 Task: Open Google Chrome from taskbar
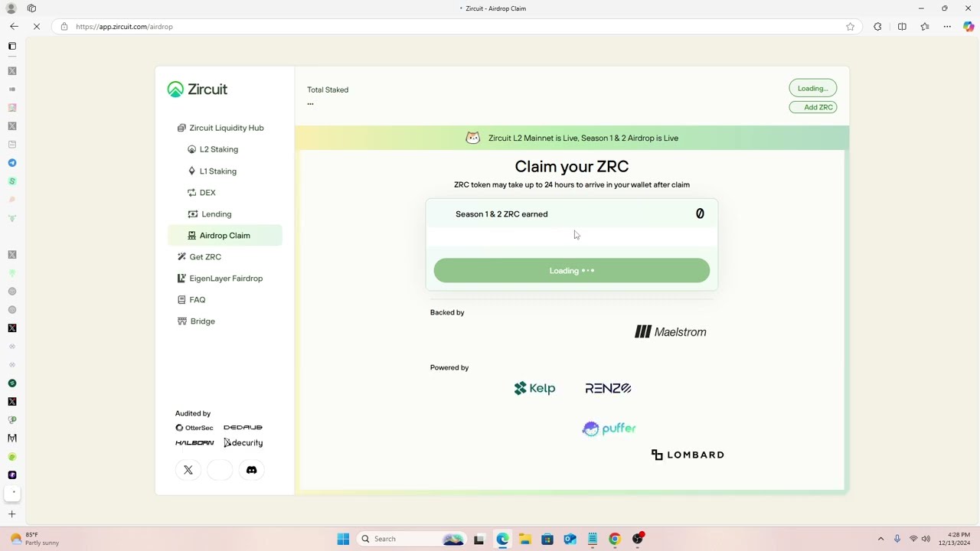[614, 539]
